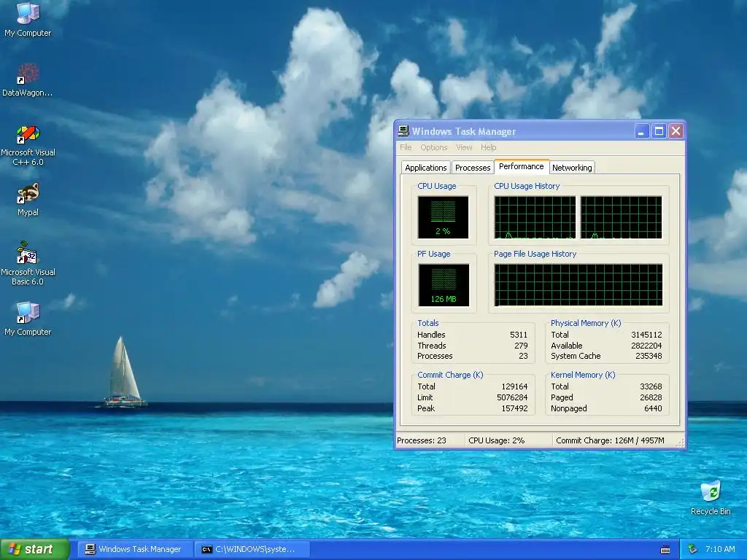Click the Totals Processes value 23
This screenshot has width=747, height=560.
coord(523,356)
